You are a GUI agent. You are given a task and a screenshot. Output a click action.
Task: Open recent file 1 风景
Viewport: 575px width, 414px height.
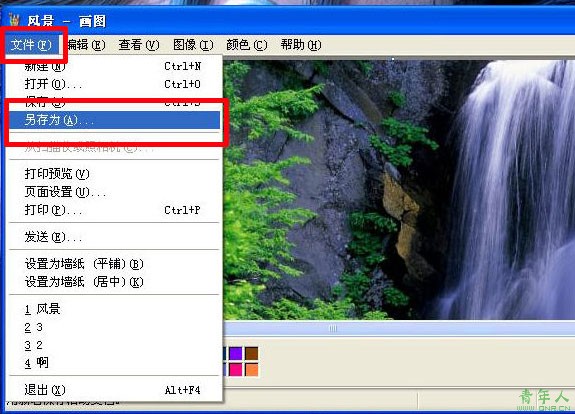coord(114,309)
